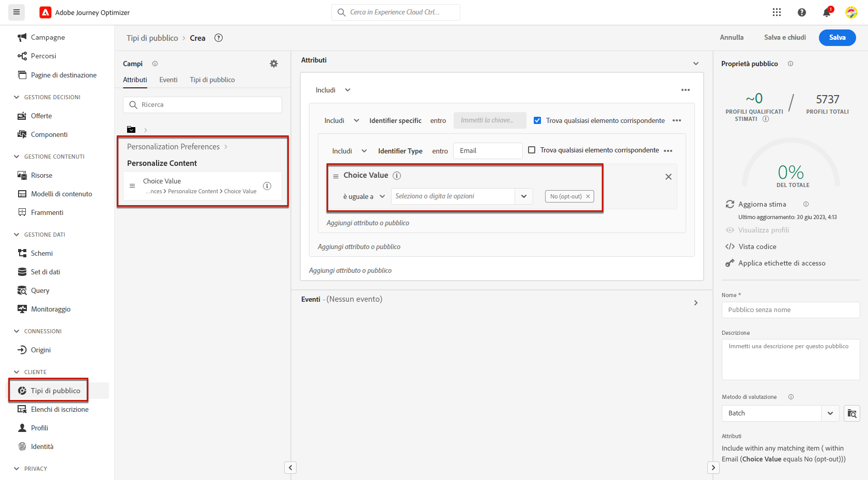The image size is (868, 480).
Task: Click help icon next to Crea
Action: pyautogui.click(x=219, y=38)
